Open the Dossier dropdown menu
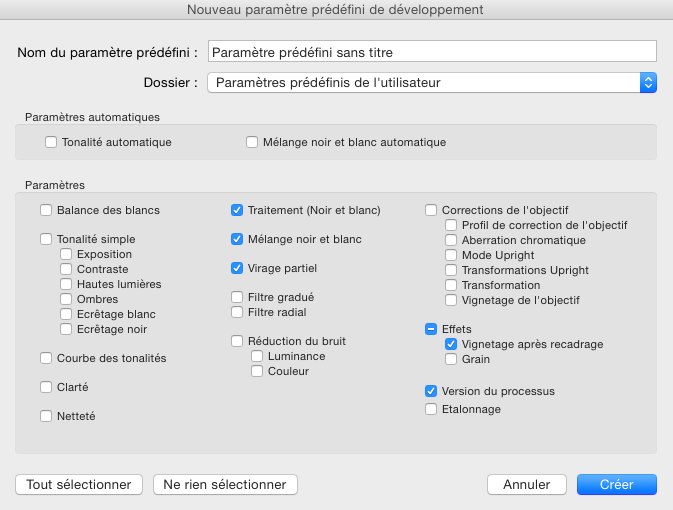The image size is (673, 510). pyautogui.click(x=431, y=82)
